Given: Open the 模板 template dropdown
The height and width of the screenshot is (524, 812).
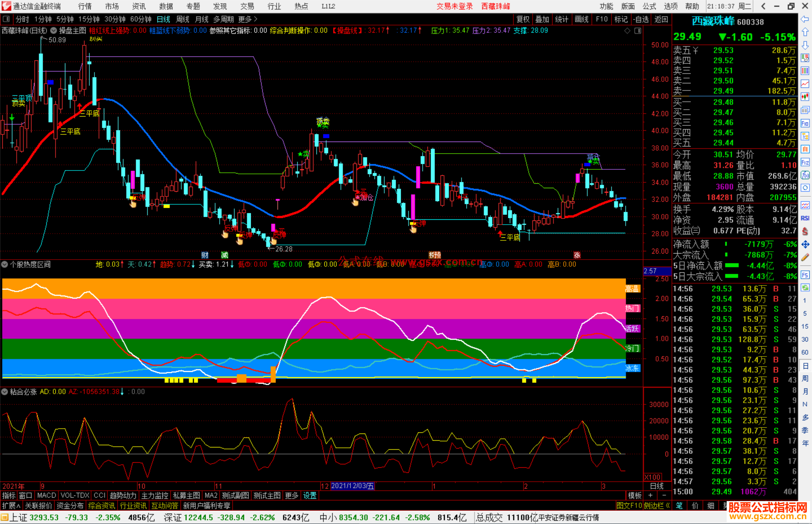Looking at the screenshot, I should (635, 495).
